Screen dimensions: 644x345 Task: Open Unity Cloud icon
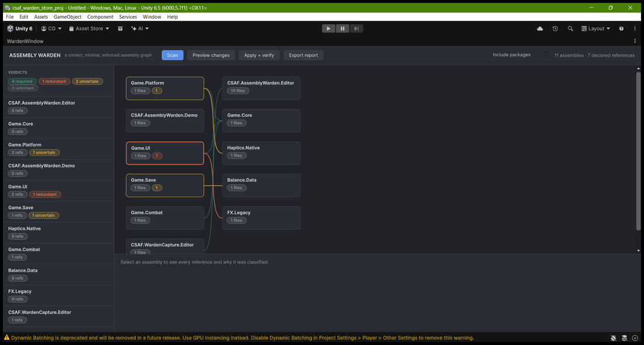coord(540,28)
